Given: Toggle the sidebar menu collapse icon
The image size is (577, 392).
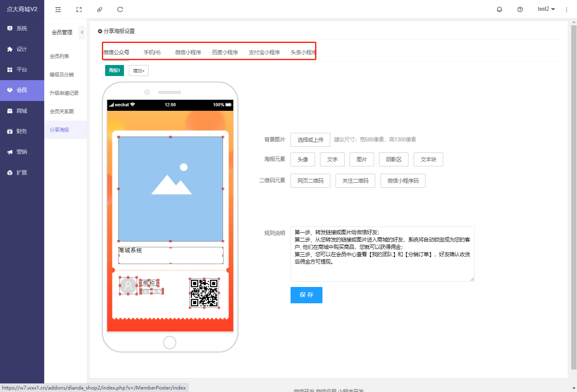Looking at the screenshot, I should coord(58,9).
